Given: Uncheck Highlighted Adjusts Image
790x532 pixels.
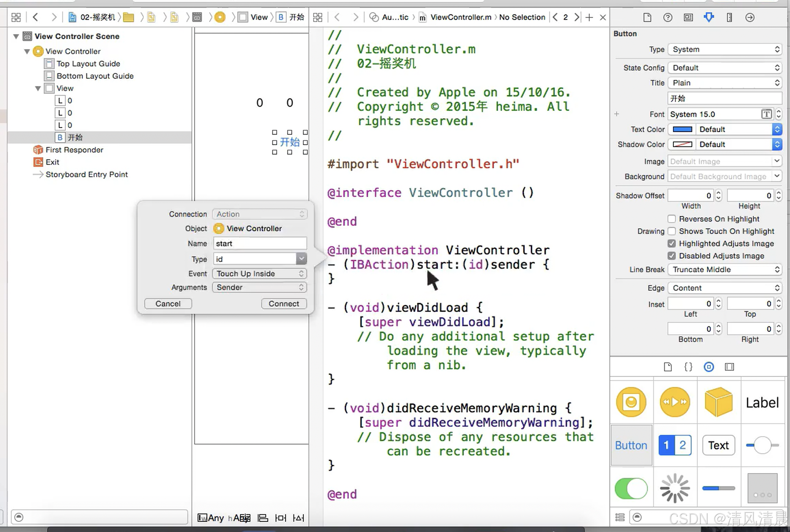Looking at the screenshot, I should [671, 243].
